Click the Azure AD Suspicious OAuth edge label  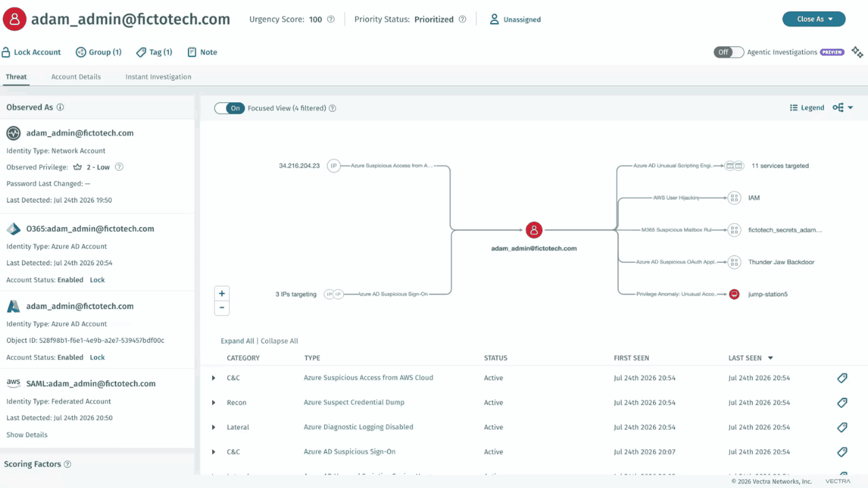pyautogui.click(x=676, y=262)
